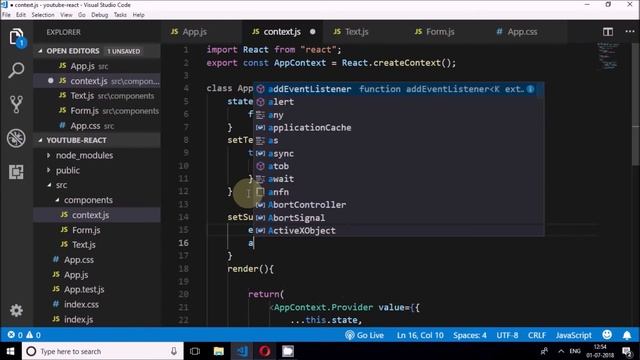
Task: Open the Debug menu
Action: click(x=100, y=15)
